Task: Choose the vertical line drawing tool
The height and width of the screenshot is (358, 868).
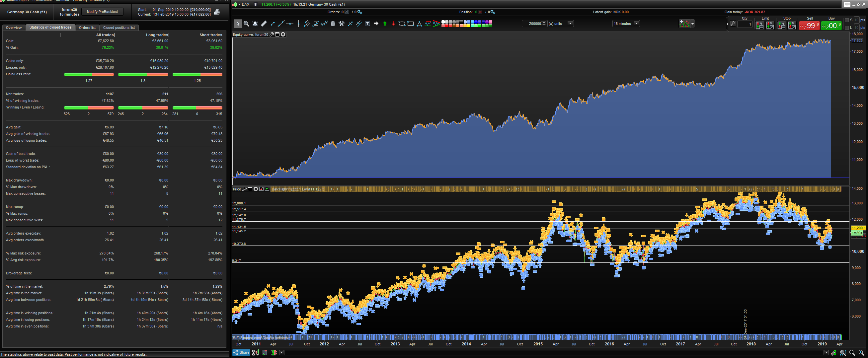Action: click(x=298, y=24)
